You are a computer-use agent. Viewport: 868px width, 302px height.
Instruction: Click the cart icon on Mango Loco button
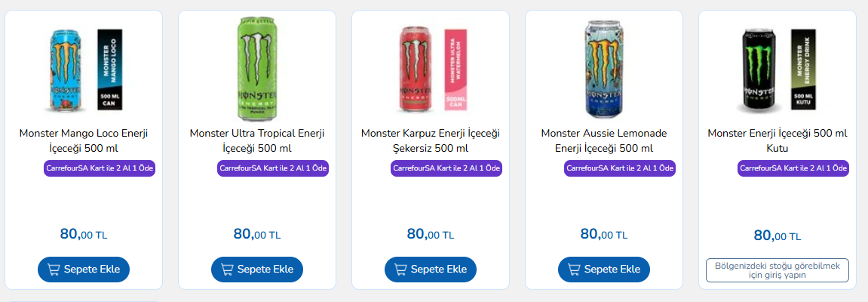[x=54, y=270]
